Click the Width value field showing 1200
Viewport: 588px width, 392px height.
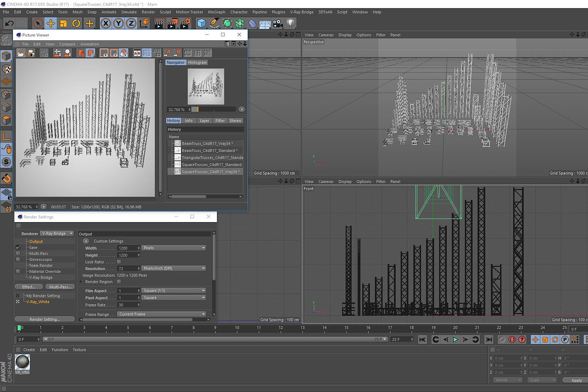click(x=129, y=248)
